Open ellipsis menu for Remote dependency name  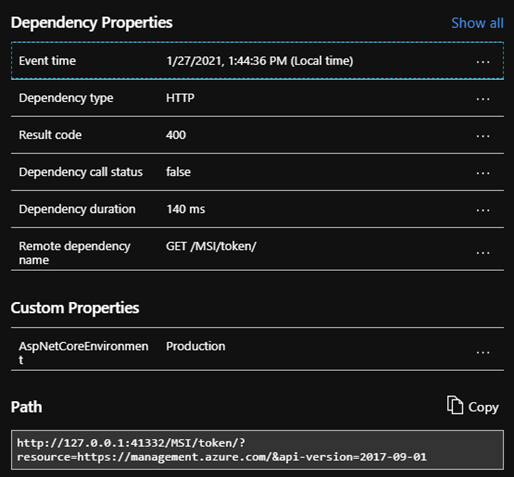click(483, 253)
